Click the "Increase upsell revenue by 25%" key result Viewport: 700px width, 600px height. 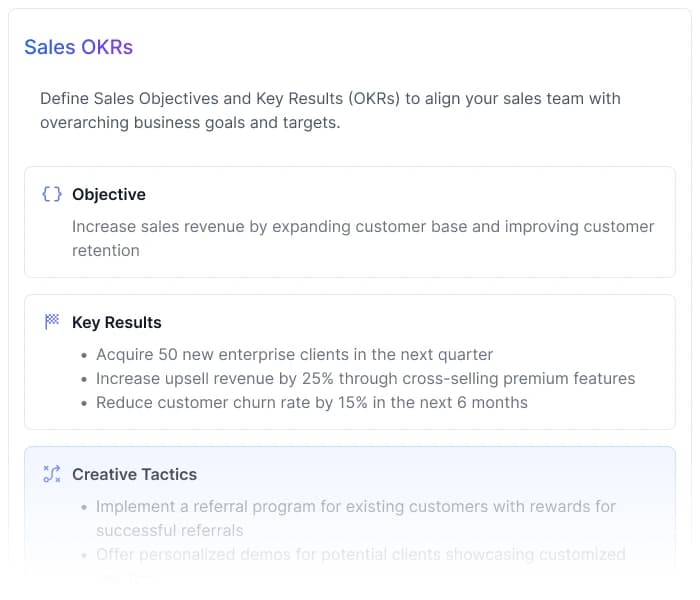[366, 378]
